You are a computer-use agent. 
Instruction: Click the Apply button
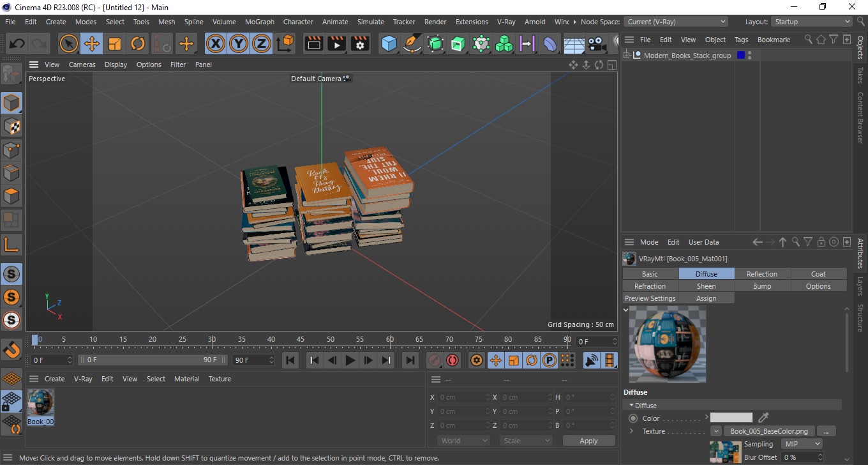point(588,441)
